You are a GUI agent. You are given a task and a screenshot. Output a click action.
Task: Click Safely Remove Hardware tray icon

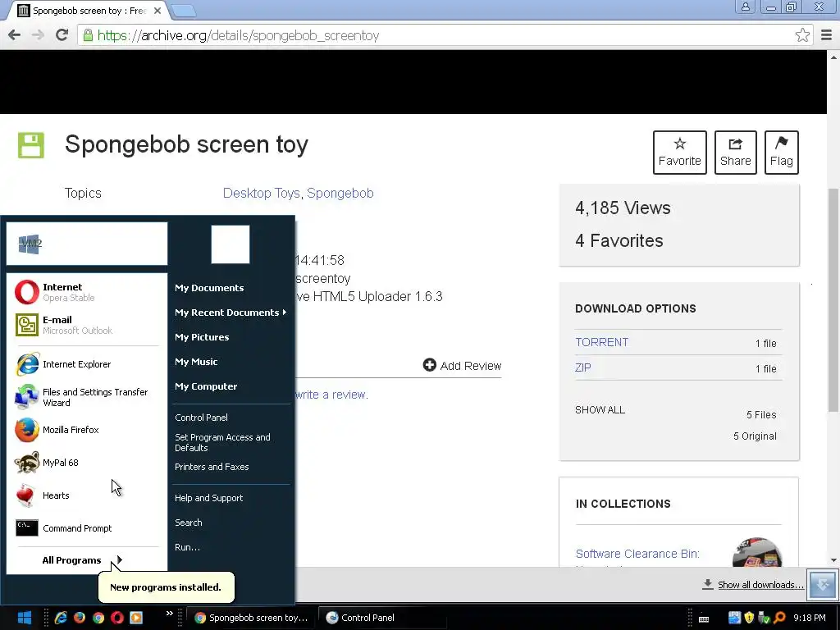[764, 618]
